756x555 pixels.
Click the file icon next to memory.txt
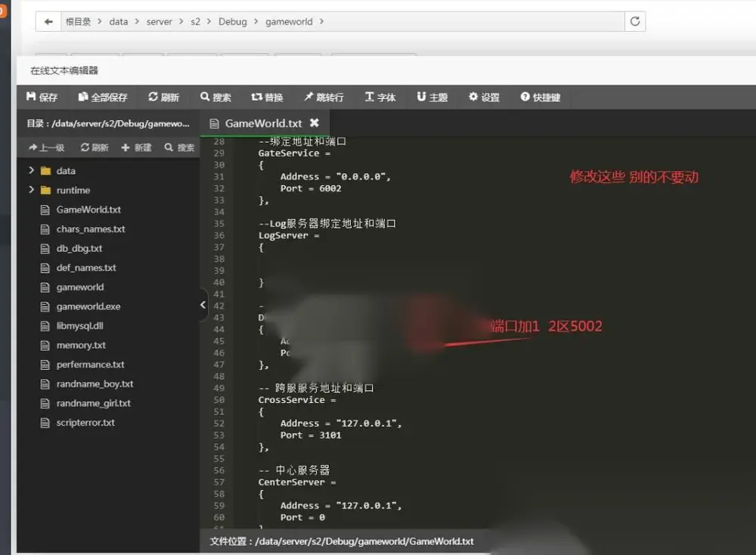45,346
